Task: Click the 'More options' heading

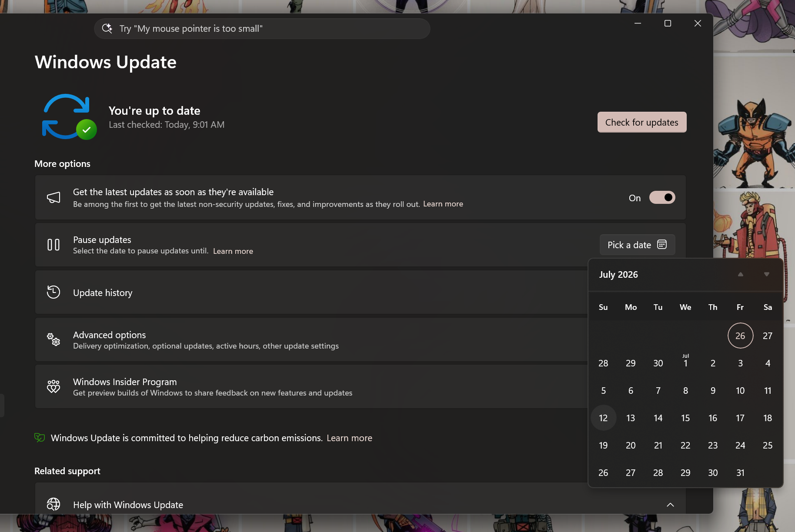Action: click(62, 164)
